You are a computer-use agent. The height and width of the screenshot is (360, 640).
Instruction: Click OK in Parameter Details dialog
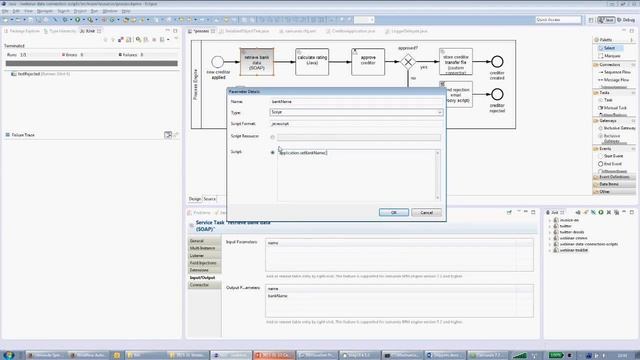(x=393, y=212)
